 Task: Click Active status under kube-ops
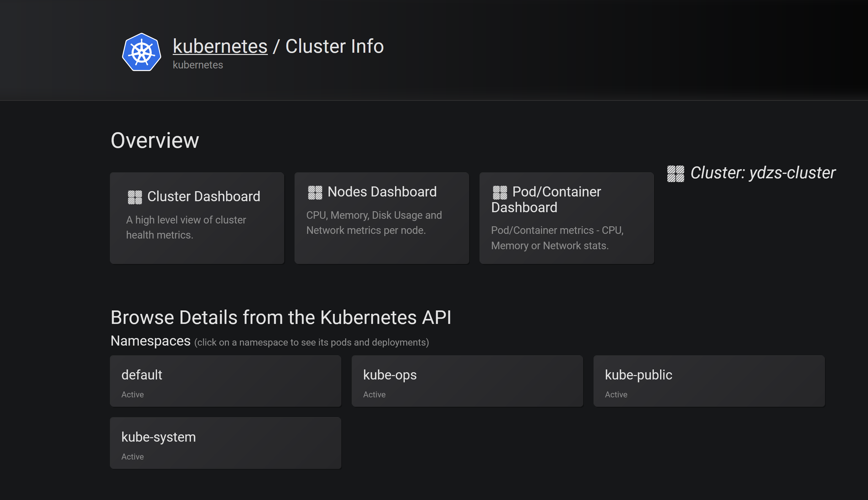point(374,395)
